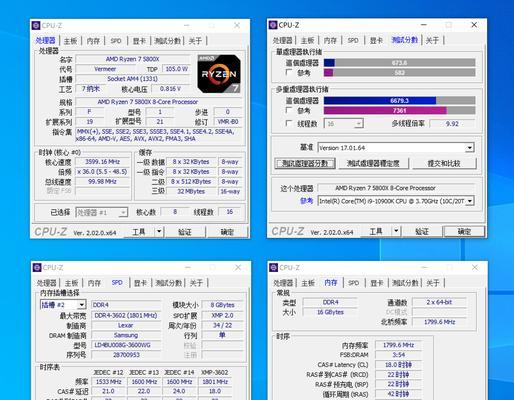Toggle the 参考 checkbox under multi thread score

click(289, 110)
